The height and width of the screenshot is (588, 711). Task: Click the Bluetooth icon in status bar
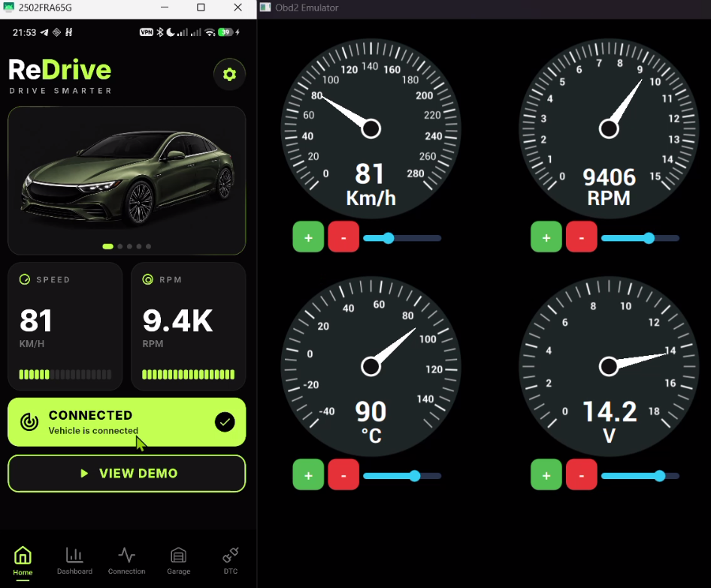point(159,32)
